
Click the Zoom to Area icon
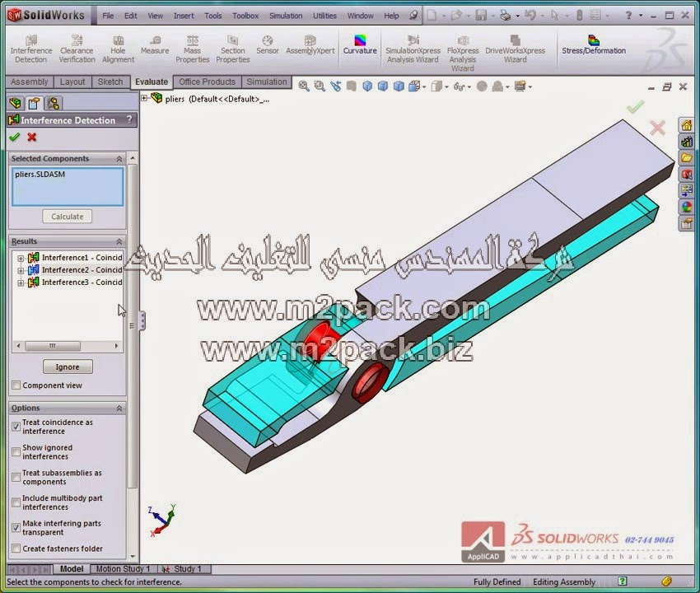[x=320, y=86]
